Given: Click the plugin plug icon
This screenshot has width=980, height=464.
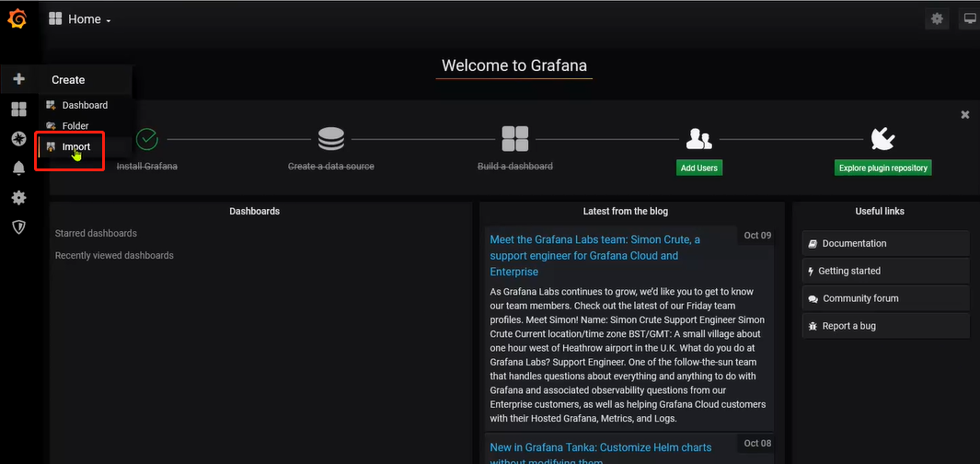Looking at the screenshot, I should [883, 139].
